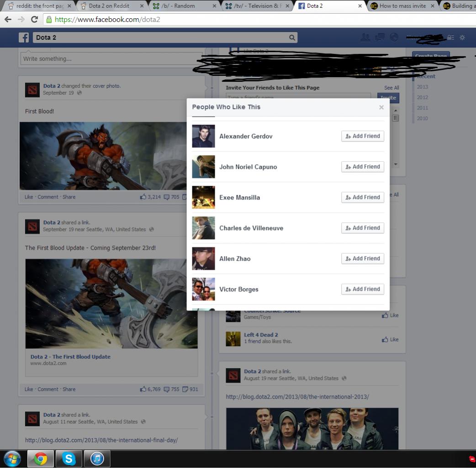Select 2012 in the timeline
The height and width of the screenshot is (471, 476).
[422, 97]
